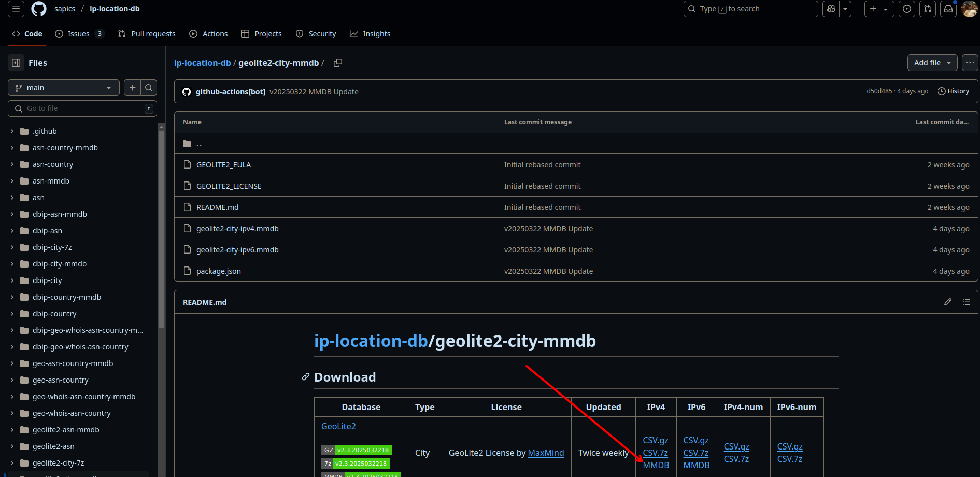Open the Add file dropdown
The width and height of the screenshot is (980, 477).
tap(932, 63)
